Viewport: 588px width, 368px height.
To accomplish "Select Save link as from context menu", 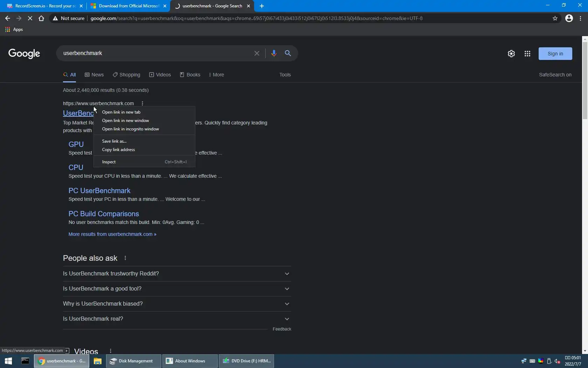I will [144, 141].
